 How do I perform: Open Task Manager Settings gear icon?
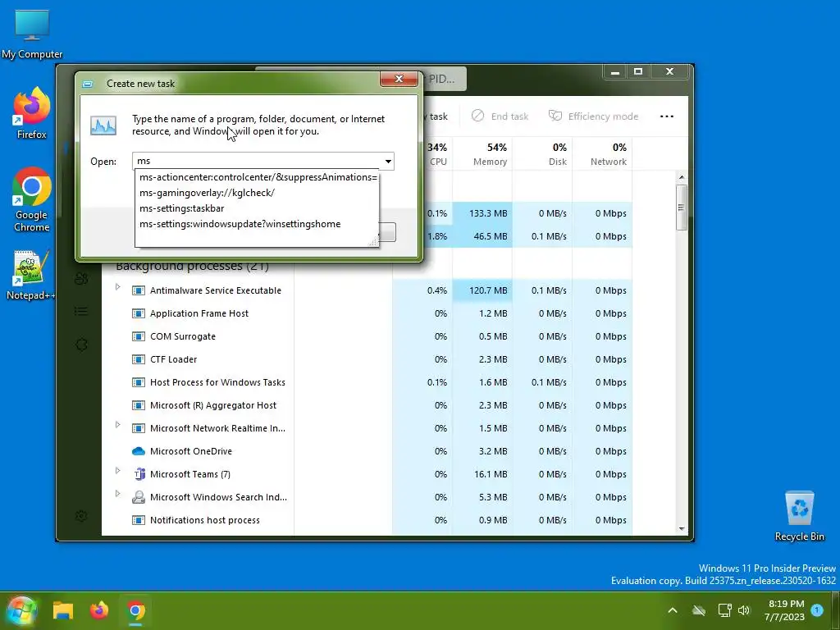point(81,516)
